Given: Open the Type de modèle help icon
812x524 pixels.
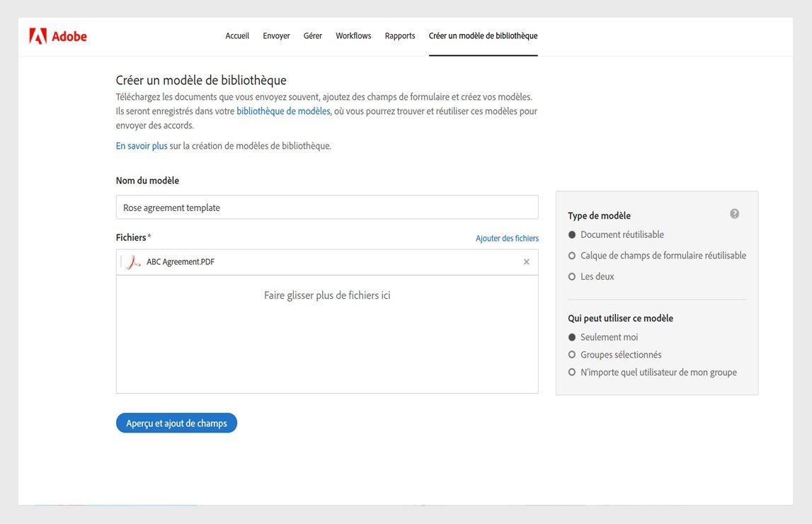Looking at the screenshot, I should (x=734, y=213).
